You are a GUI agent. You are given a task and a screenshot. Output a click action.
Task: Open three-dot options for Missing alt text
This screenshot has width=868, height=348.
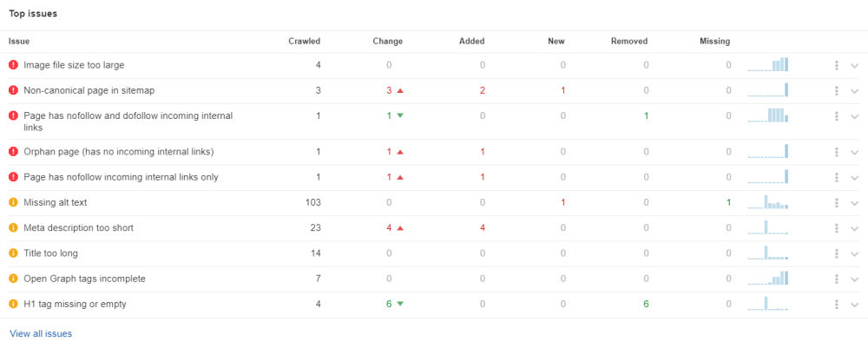point(836,203)
